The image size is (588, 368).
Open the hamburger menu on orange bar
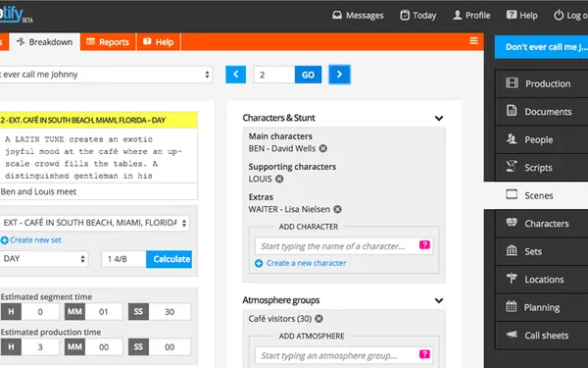(473, 40)
